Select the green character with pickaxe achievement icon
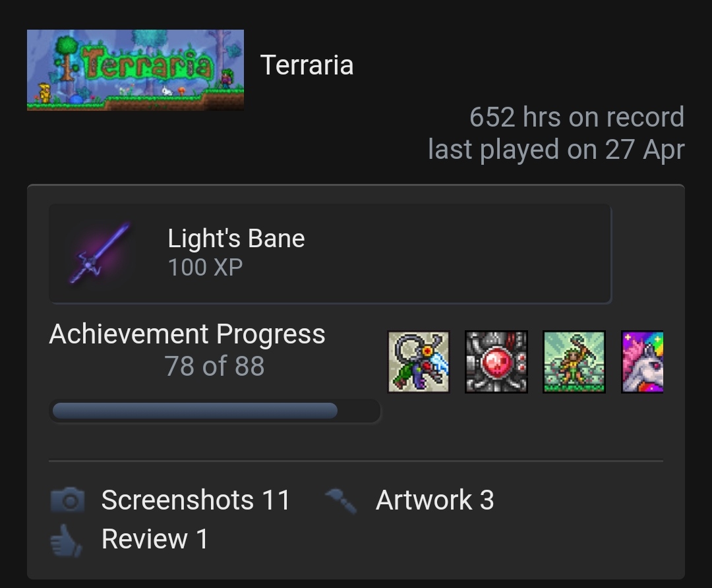Viewport: 712px width, 588px height. [x=574, y=362]
